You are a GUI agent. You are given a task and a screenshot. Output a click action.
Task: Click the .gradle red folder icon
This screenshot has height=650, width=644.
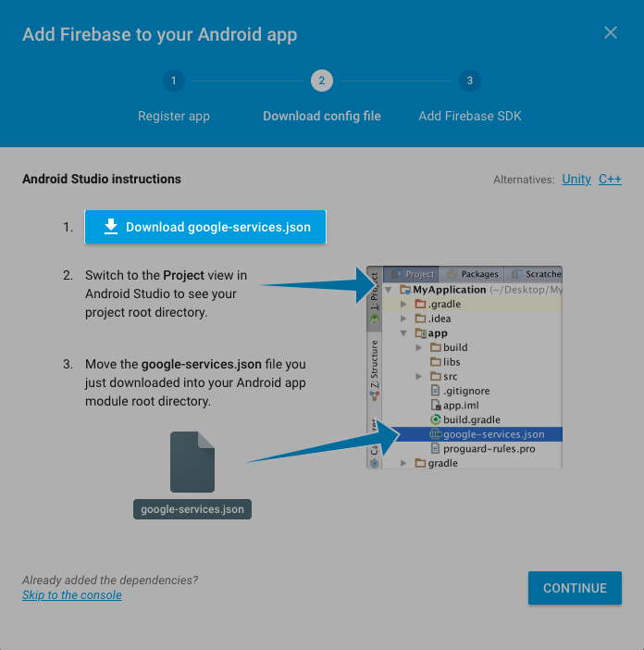(x=420, y=304)
